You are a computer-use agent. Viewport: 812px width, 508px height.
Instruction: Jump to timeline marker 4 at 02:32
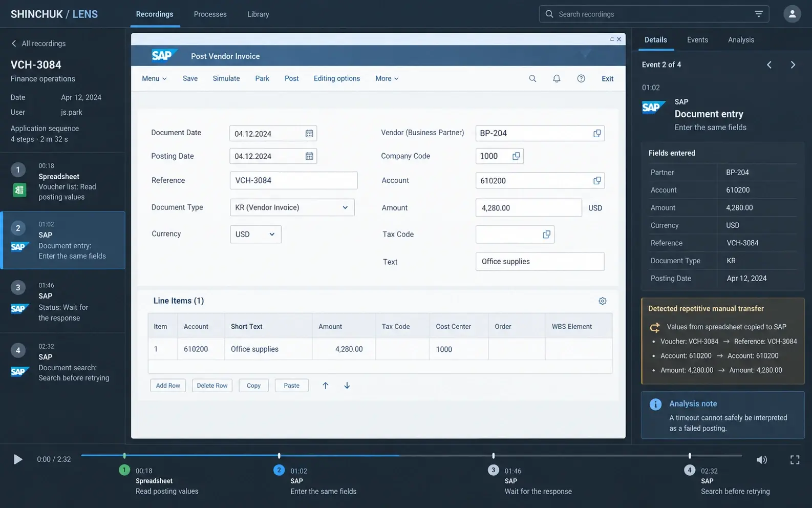[690, 470]
